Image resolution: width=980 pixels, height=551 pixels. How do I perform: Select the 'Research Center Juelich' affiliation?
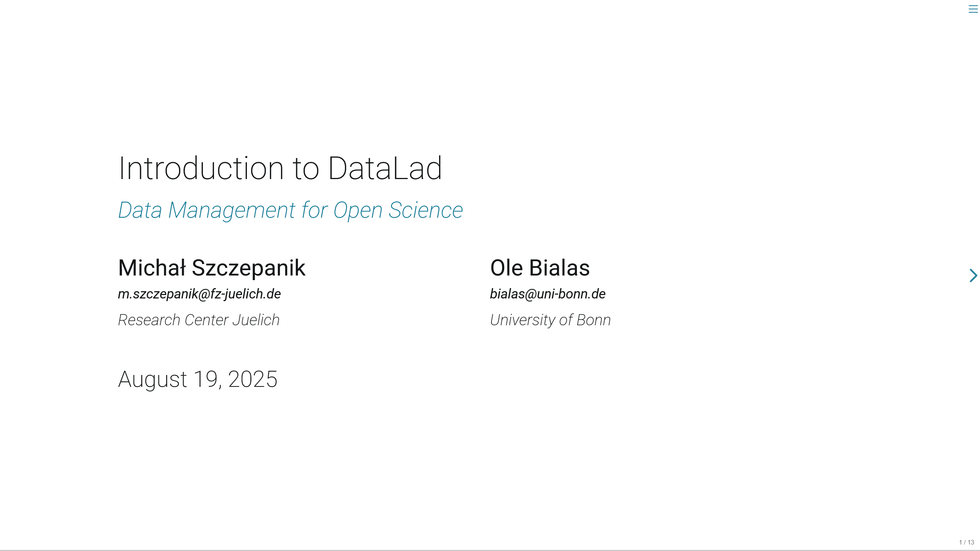[199, 320]
